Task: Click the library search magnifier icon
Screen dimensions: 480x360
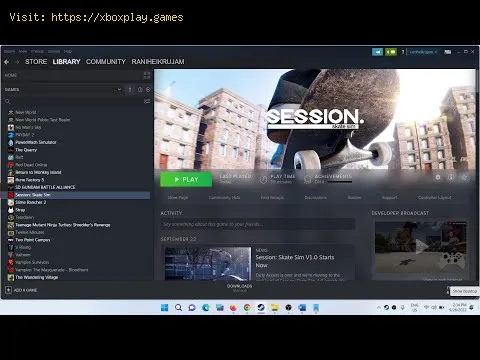Action: [x=8, y=101]
